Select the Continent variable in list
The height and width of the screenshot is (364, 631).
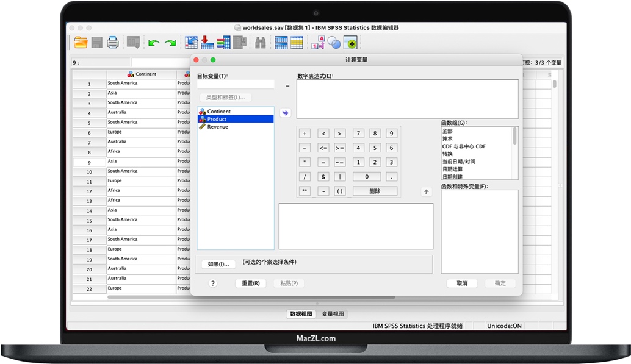(x=218, y=112)
